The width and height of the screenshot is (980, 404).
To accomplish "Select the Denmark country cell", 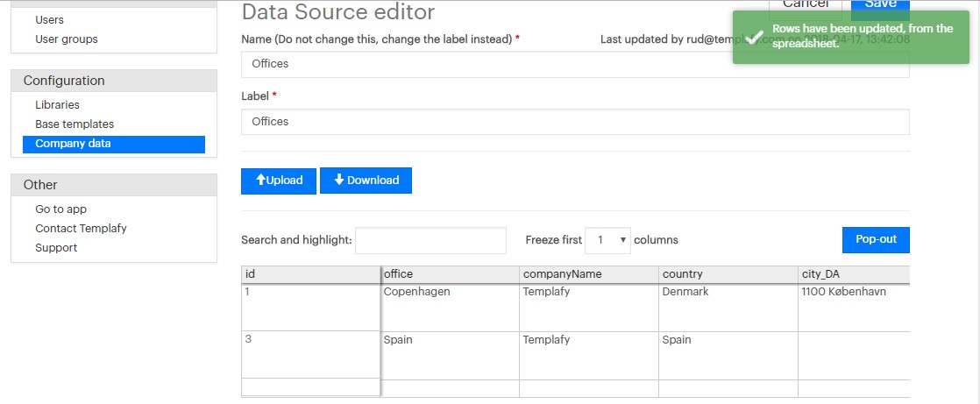I will click(x=728, y=308).
